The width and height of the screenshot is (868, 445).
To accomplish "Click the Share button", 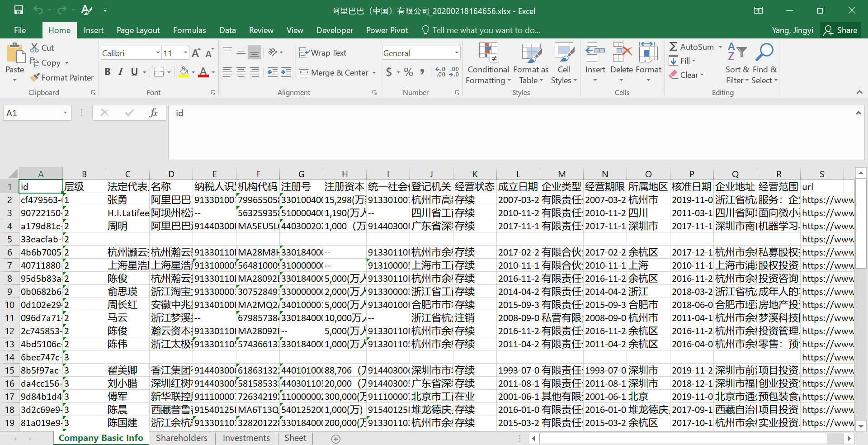I will pos(840,30).
